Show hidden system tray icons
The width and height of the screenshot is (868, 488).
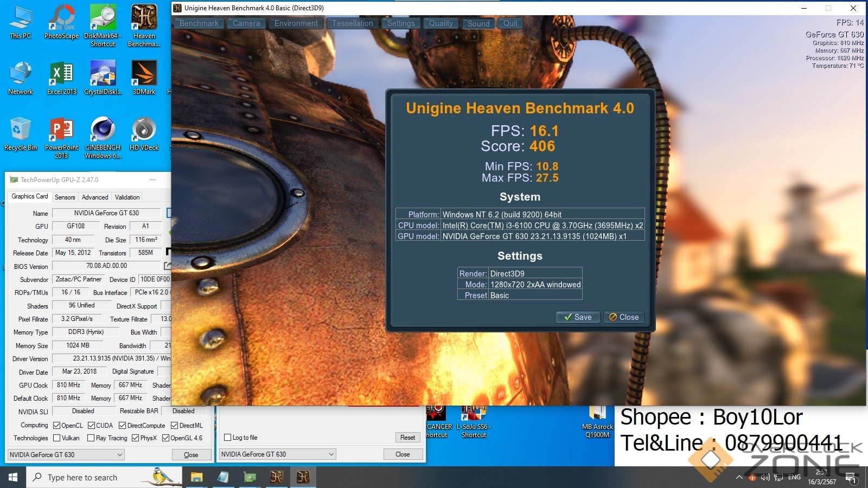[x=739, y=477]
